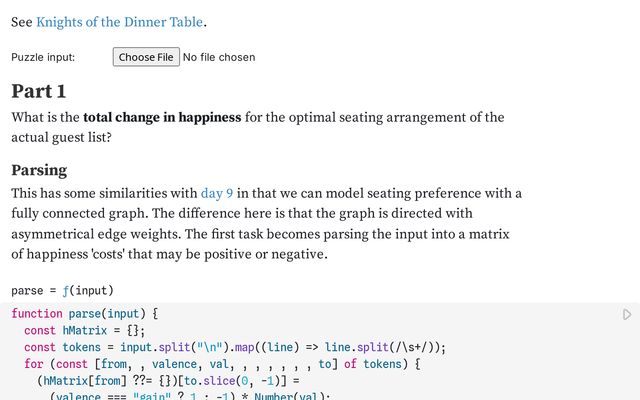Click the parse = ƒ(input) cell output
The width and height of the screenshot is (640, 400).
56,290
